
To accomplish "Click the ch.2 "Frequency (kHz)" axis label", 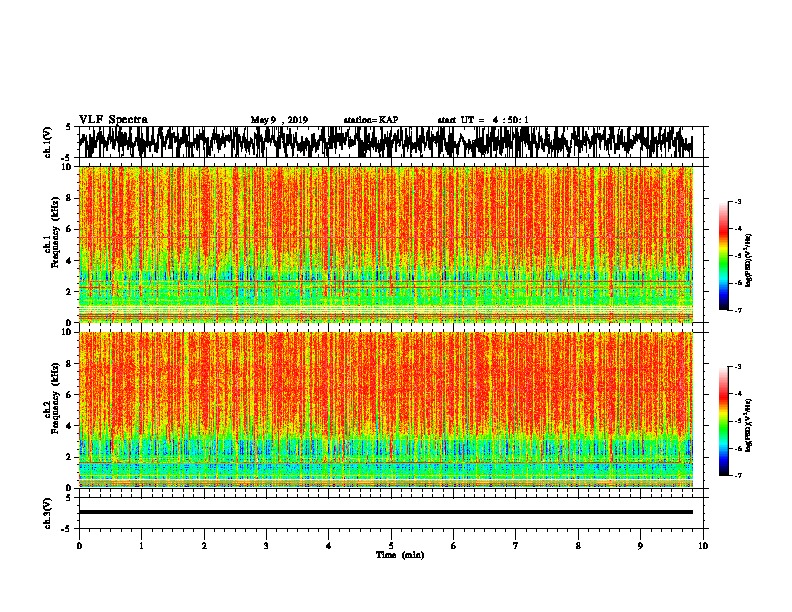I will click(x=55, y=398).
